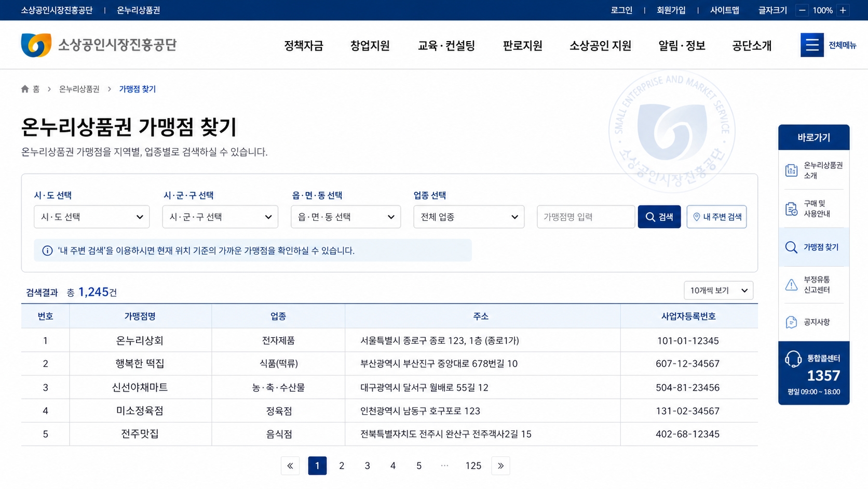Click the 통합콜센터 headset icon
Viewport: 868px width, 489px height.
tap(793, 359)
